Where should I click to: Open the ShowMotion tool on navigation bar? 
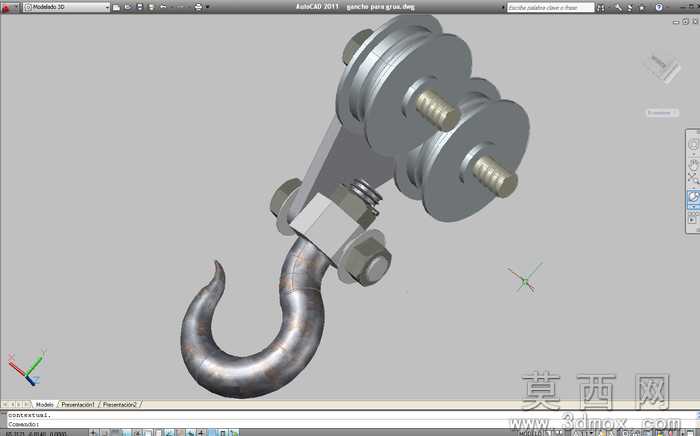tap(693, 219)
